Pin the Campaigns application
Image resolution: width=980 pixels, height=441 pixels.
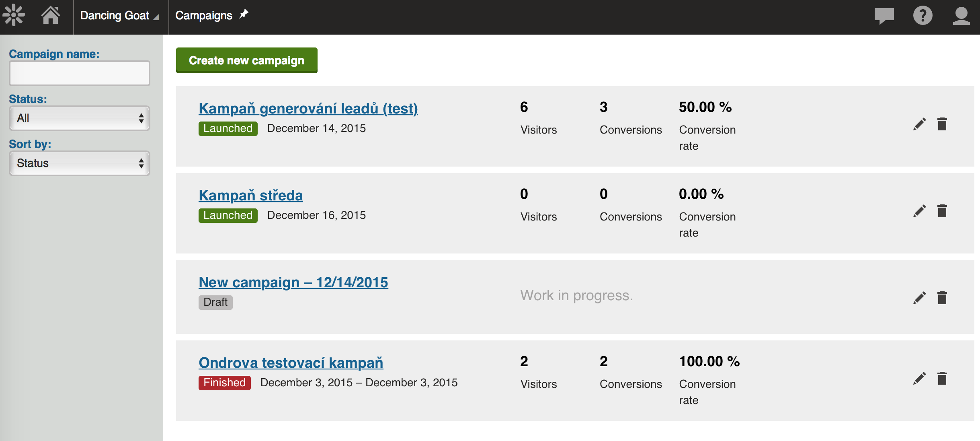point(244,14)
